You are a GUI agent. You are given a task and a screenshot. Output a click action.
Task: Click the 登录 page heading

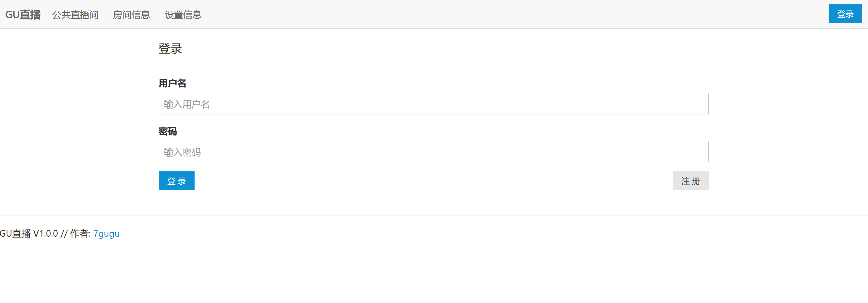click(170, 49)
